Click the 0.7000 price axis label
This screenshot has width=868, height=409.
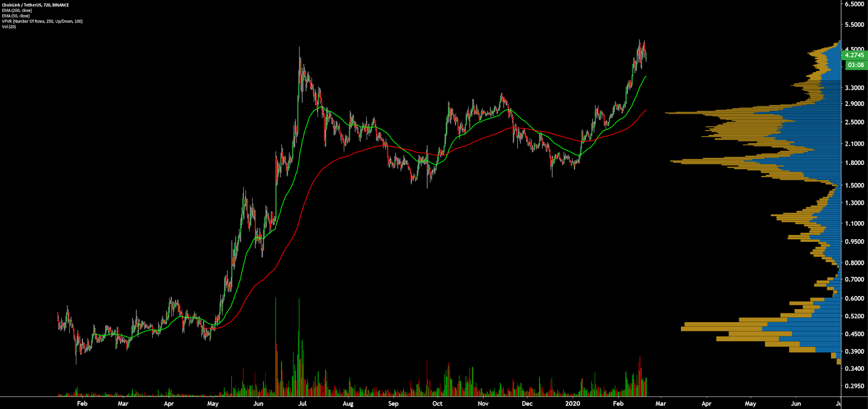tap(854, 280)
